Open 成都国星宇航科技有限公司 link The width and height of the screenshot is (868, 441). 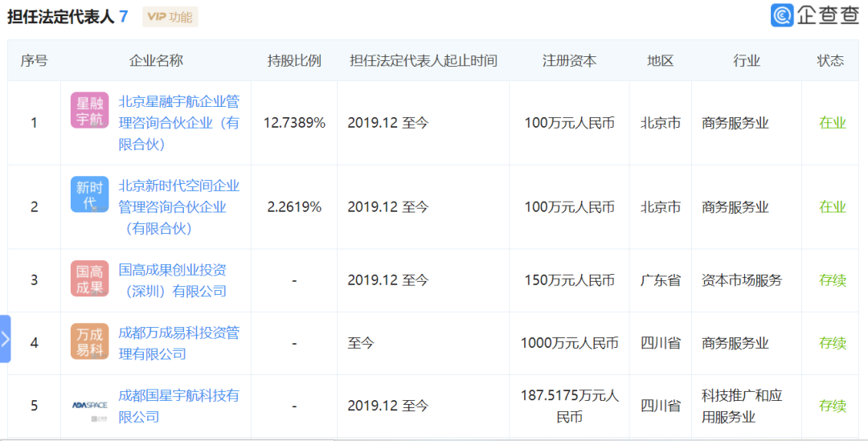click(178, 406)
